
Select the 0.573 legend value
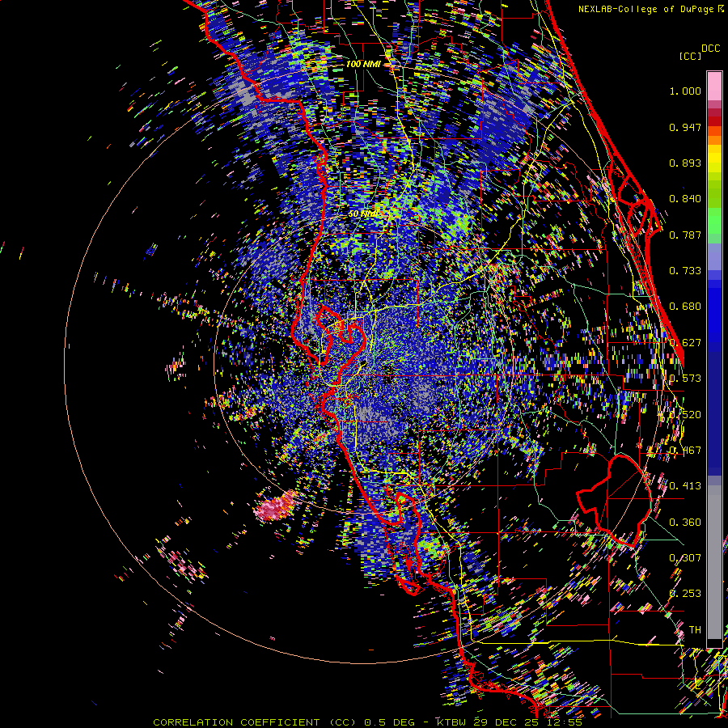[x=685, y=379]
